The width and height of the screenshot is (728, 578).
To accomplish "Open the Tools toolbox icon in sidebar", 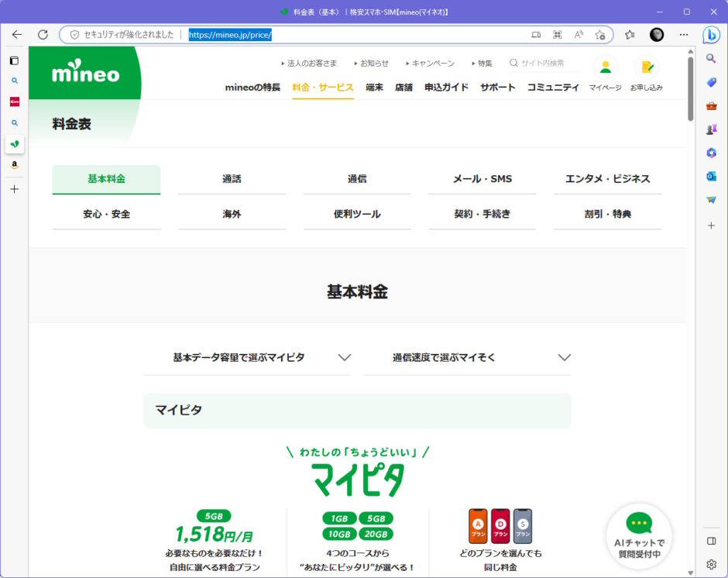I will pos(711,106).
